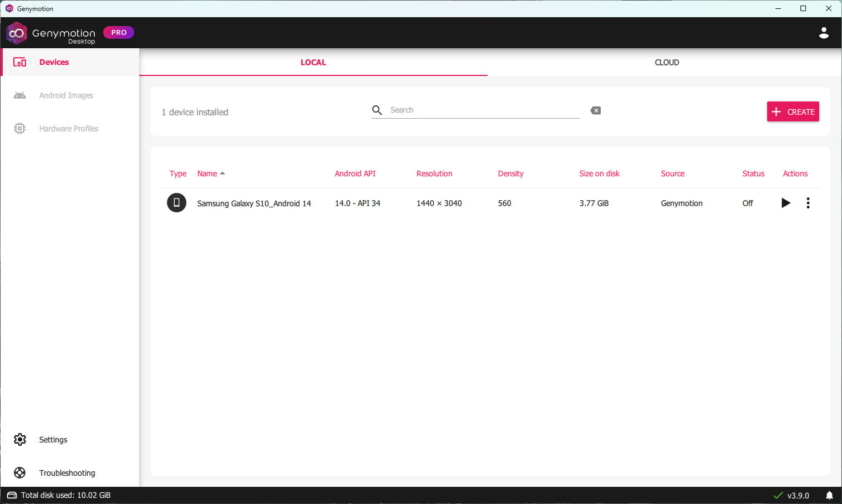
Task: Click the Genymotion source cell
Action: tap(682, 203)
